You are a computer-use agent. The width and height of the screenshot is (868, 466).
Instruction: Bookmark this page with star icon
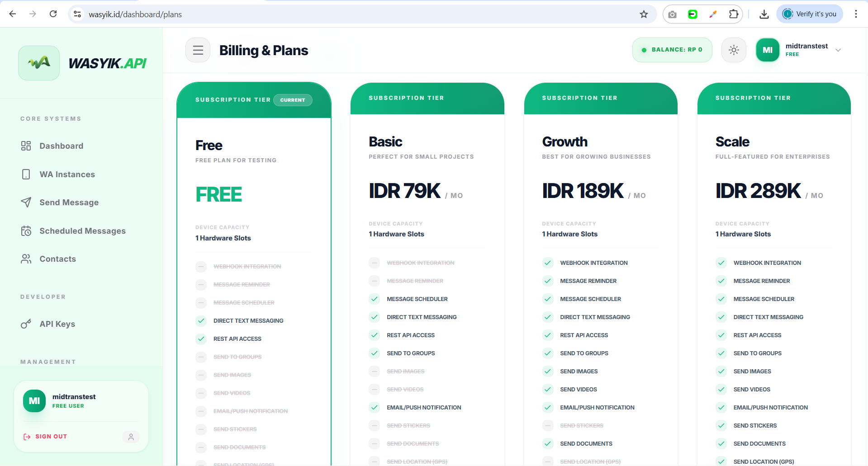644,14
